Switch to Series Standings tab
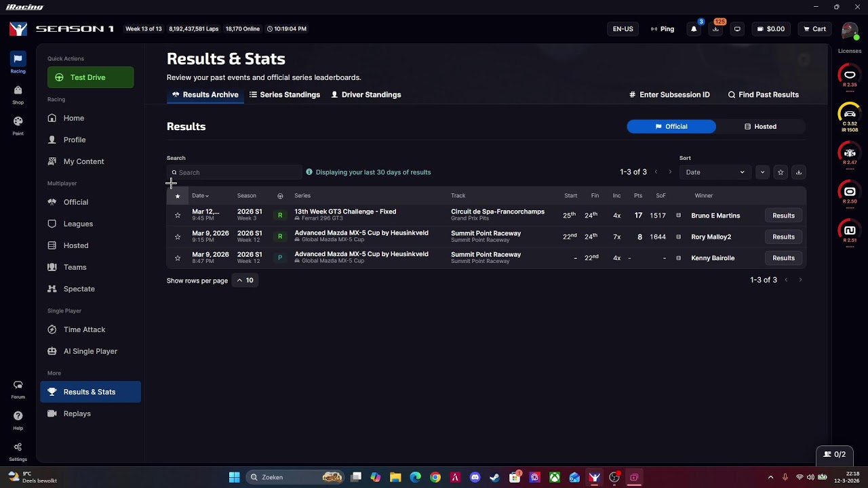This screenshot has width=868, height=488. (x=285, y=95)
